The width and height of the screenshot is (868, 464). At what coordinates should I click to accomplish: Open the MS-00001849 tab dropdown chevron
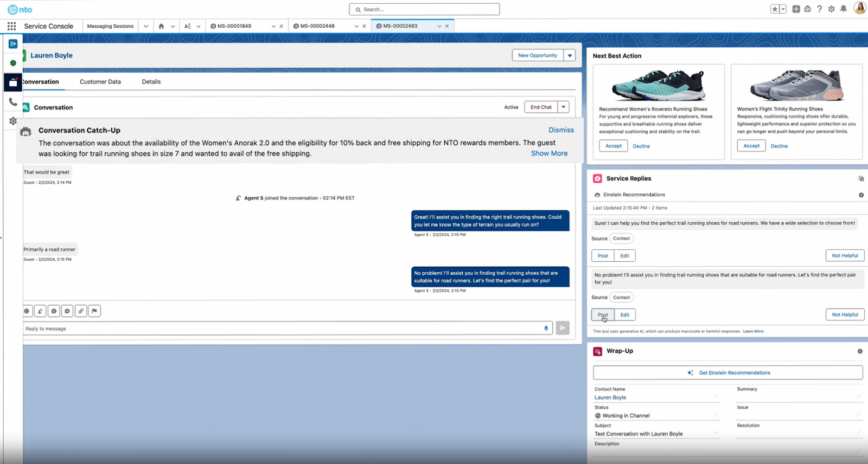point(273,26)
